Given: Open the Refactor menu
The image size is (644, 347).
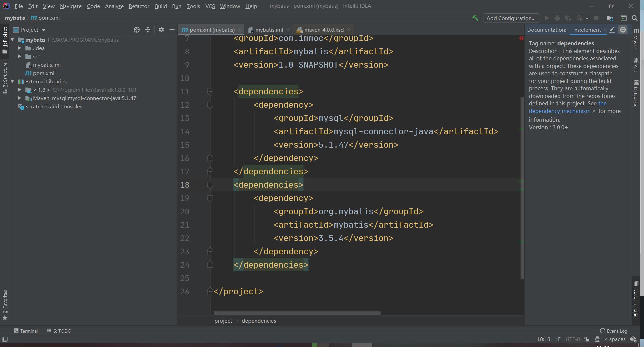Looking at the screenshot, I should click(x=139, y=6).
